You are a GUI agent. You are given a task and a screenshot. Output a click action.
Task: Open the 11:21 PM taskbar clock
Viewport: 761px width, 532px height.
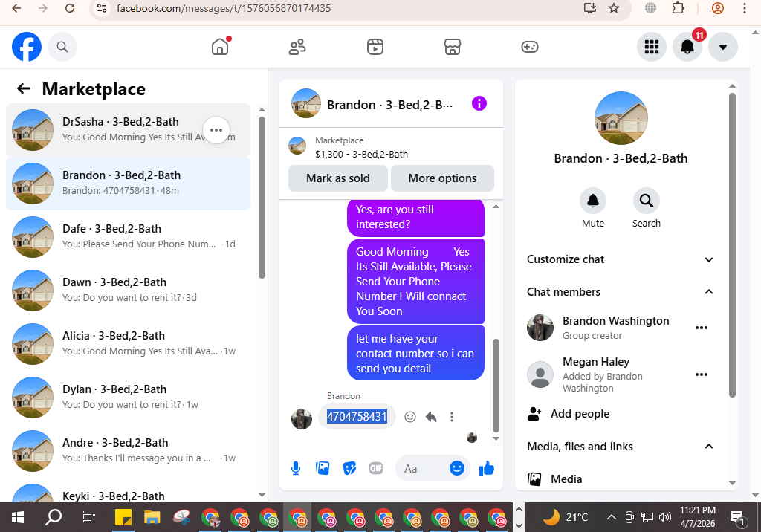(x=697, y=517)
